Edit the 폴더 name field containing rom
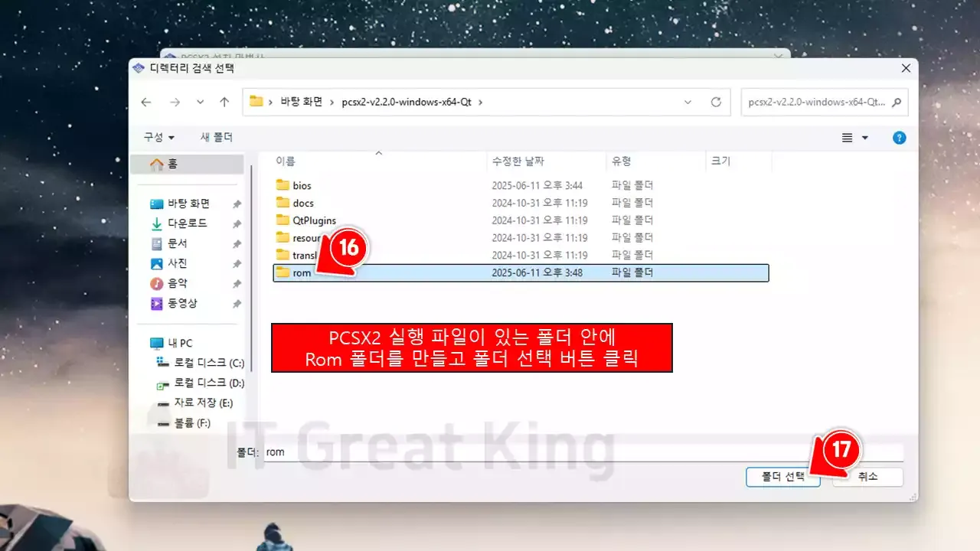Image resolution: width=980 pixels, height=551 pixels. [583, 452]
